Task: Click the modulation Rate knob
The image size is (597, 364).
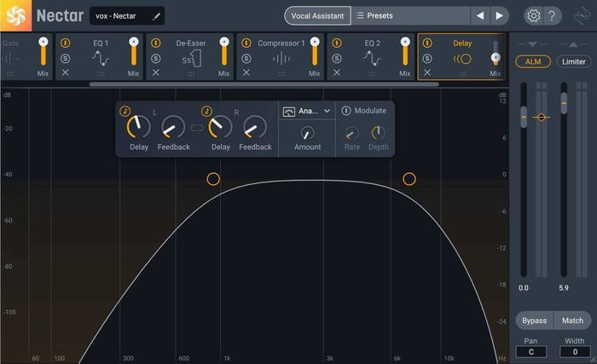Action: [x=351, y=133]
